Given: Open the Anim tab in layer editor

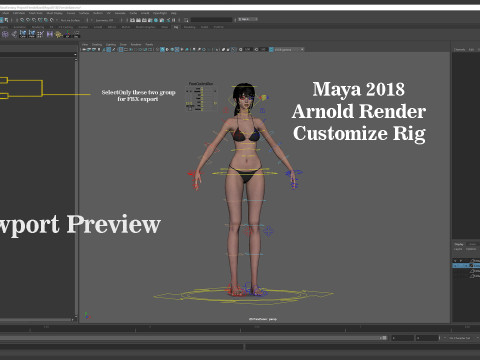Looking at the screenshot, I should (x=473, y=244).
